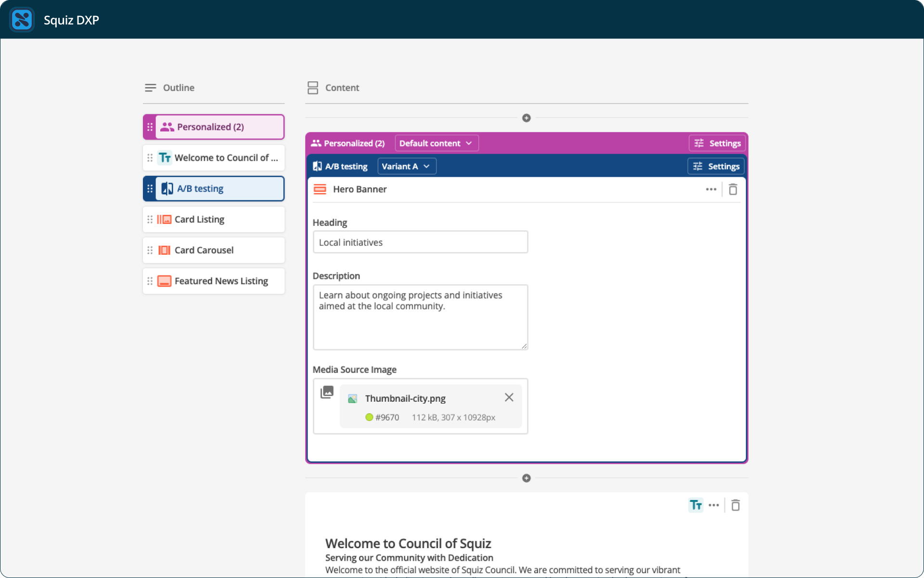
Task: Click the Hero Banner title text
Action: [359, 189]
